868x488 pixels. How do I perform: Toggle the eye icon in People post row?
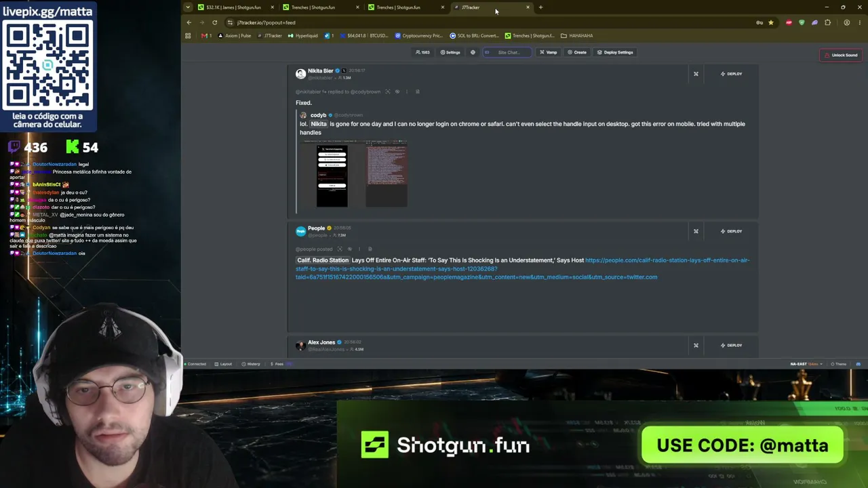pyautogui.click(x=350, y=249)
